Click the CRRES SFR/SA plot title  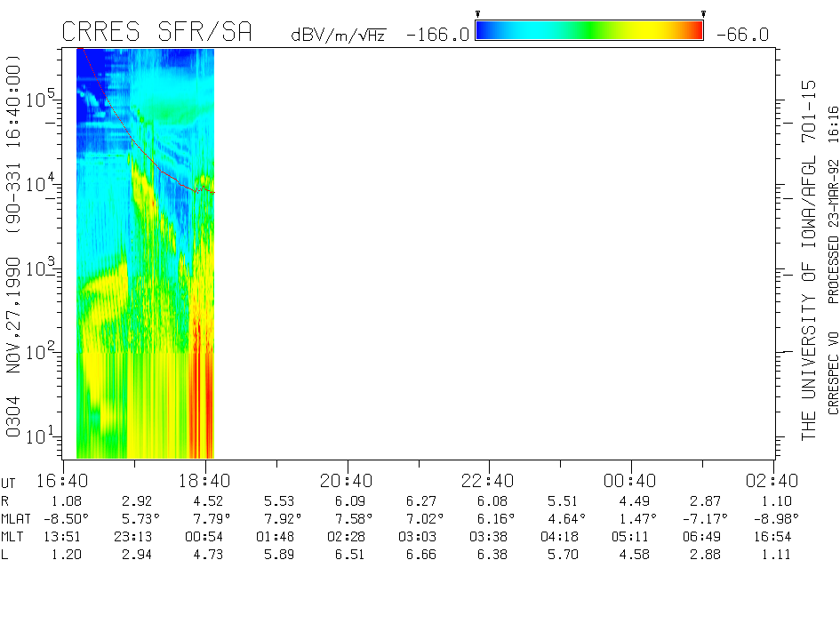pyautogui.click(x=157, y=33)
